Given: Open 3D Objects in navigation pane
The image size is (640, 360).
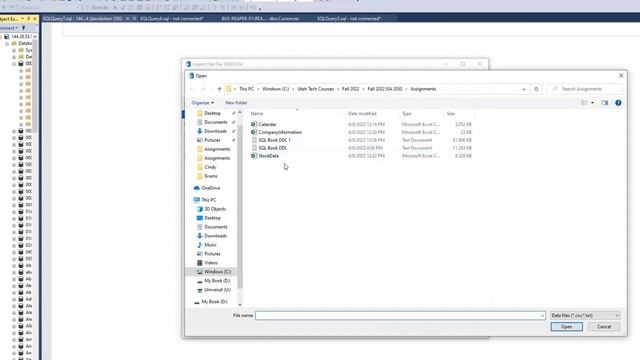Looking at the screenshot, I should point(215,209).
